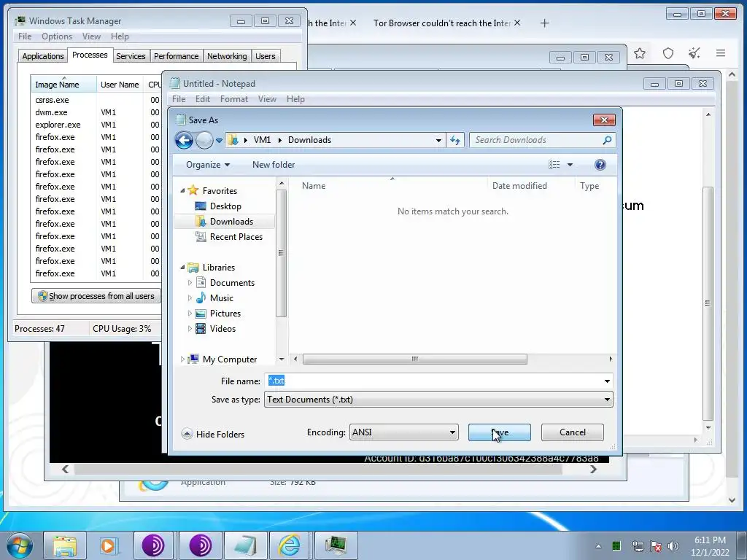Open the view options dropdown arrow
The width and height of the screenshot is (747, 560).
[x=570, y=165]
